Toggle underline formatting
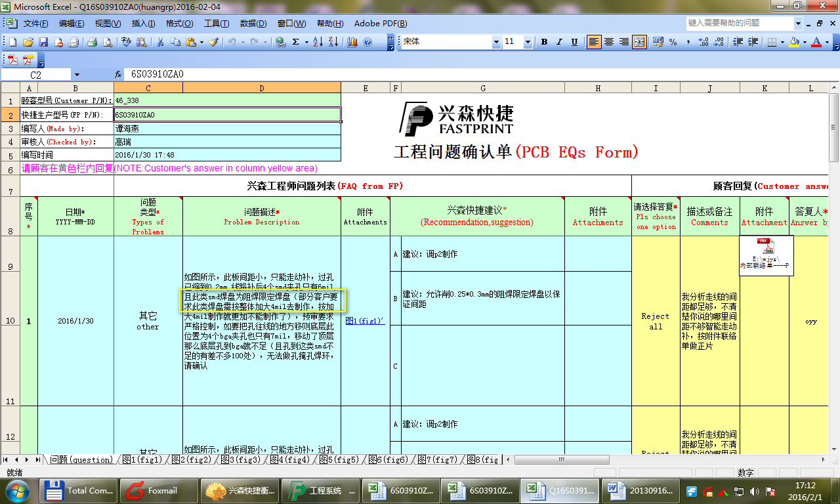Viewport: 840px width, 504px height. pos(574,42)
